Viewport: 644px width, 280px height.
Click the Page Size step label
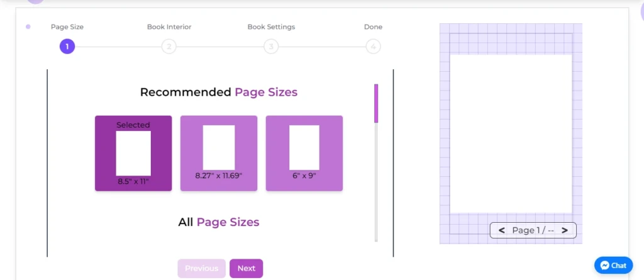(67, 26)
